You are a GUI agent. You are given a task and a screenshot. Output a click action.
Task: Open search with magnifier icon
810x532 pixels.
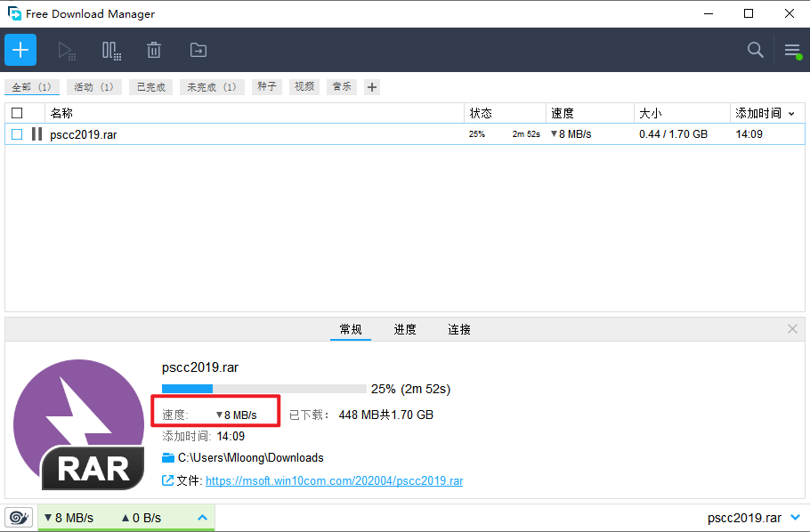coord(755,50)
